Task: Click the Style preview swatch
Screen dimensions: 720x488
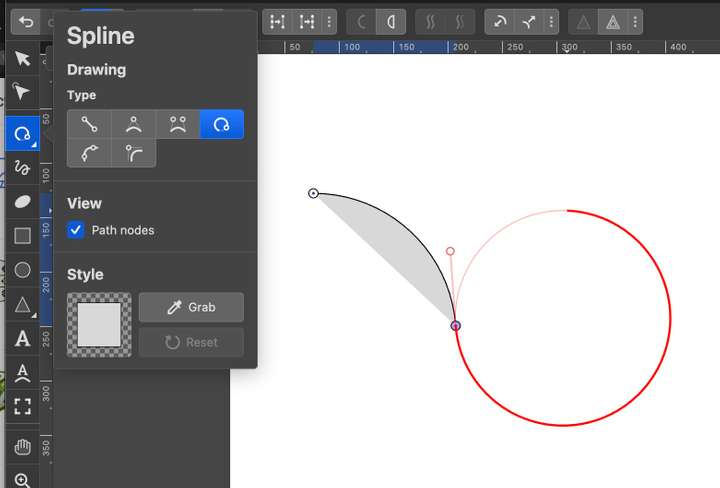Action: point(99,325)
